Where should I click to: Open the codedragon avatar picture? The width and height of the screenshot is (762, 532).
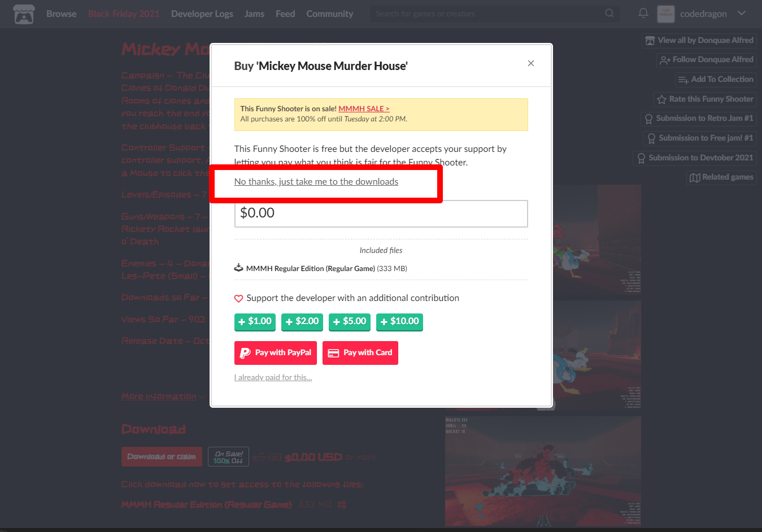click(666, 14)
